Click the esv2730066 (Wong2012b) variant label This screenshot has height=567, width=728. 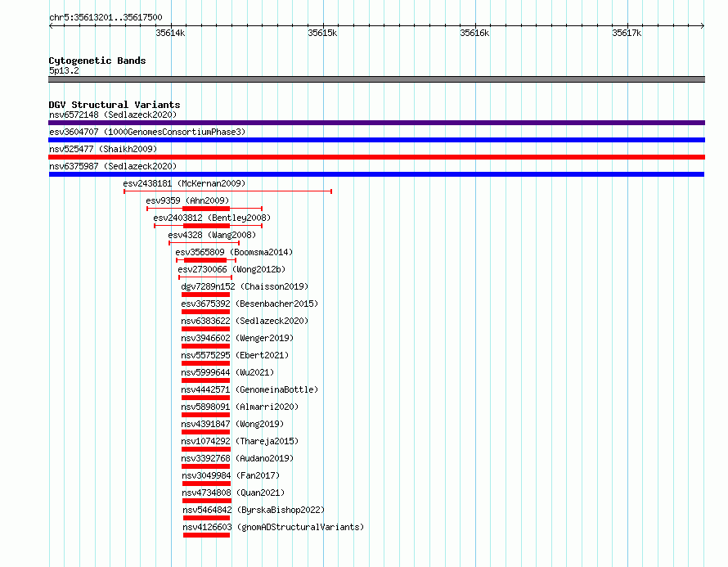[231, 269]
